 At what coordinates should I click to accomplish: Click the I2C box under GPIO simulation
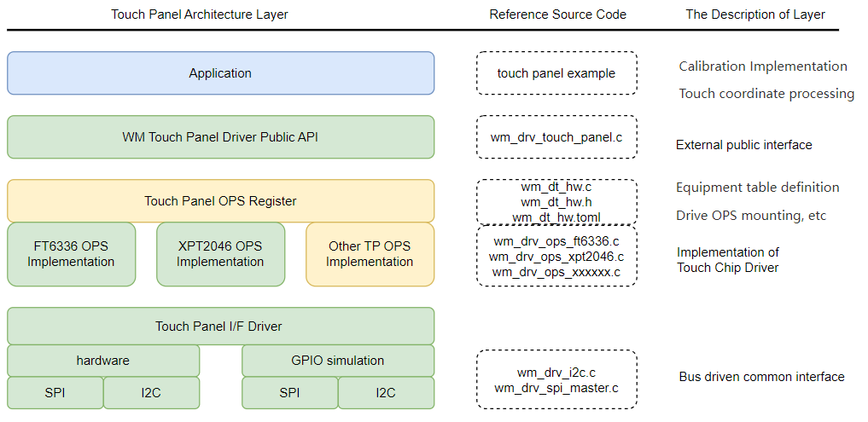pos(386,393)
